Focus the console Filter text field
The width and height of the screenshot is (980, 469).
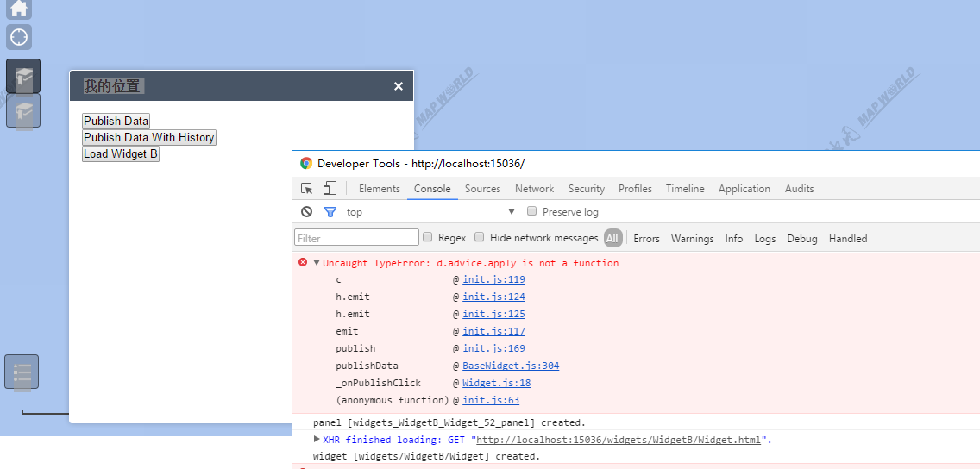pyautogui.click(x=357, y=238)
